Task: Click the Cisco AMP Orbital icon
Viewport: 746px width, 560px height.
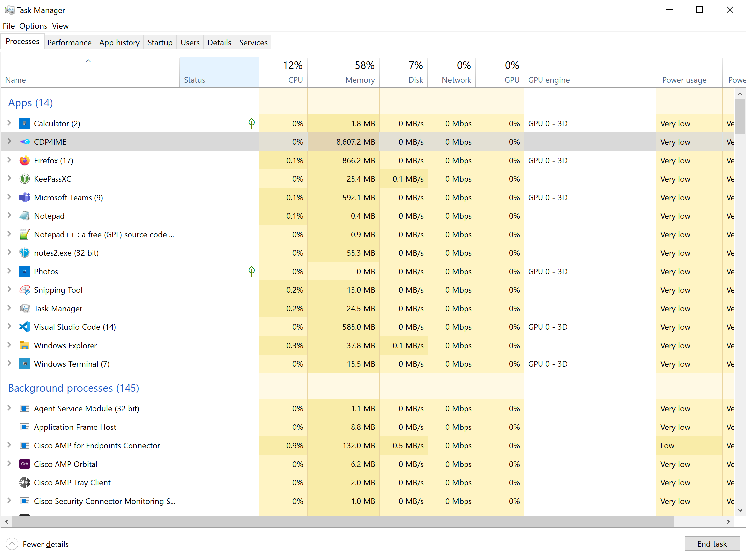Action: tap(25, 464)
